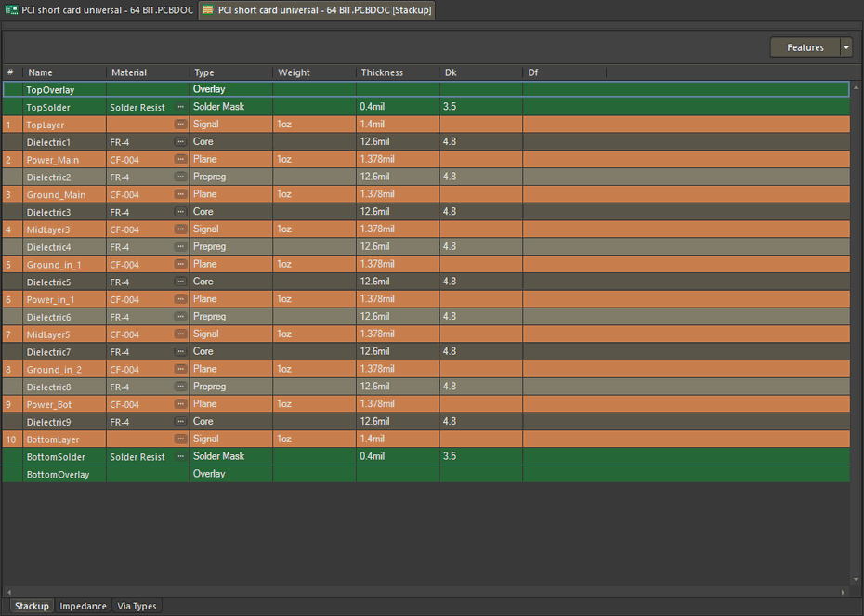The width and height of the screenshot is (864, 616).
Task: Select the BottomLayer name cell
Action: pos(64,439)
